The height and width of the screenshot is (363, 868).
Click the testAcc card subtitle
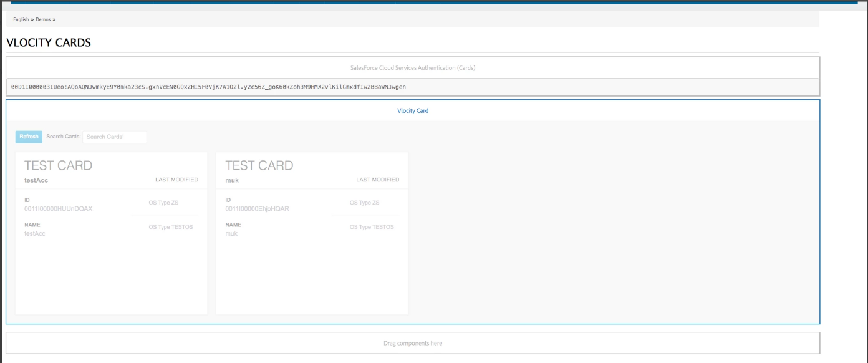pyautogui.click(x=36, y=180)
